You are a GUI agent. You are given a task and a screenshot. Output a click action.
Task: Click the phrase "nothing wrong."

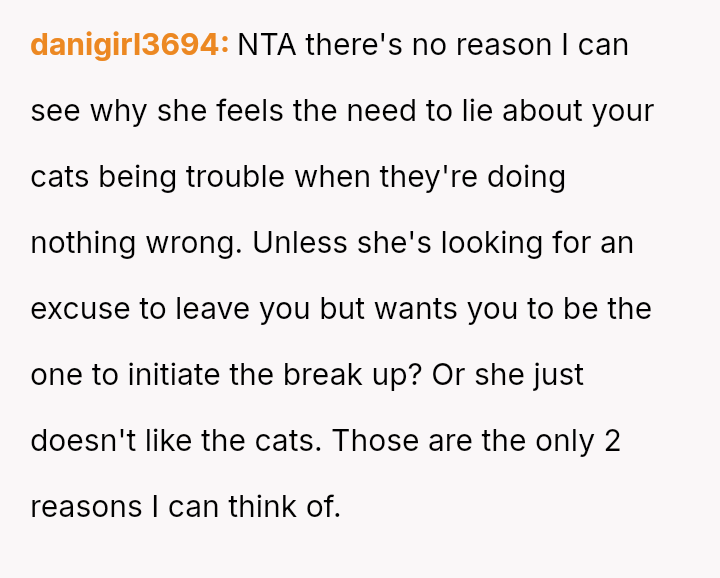point(136,243)
